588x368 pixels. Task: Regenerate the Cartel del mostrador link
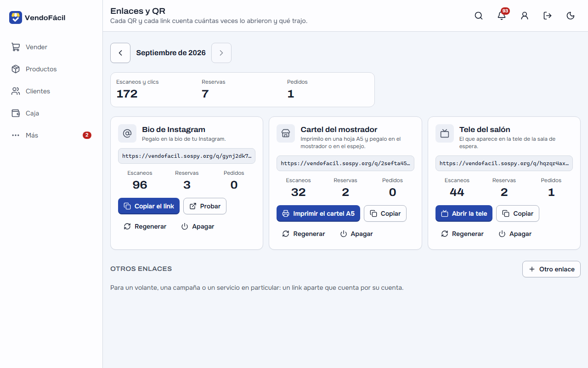pyautogui.click(x=304, y=234)
